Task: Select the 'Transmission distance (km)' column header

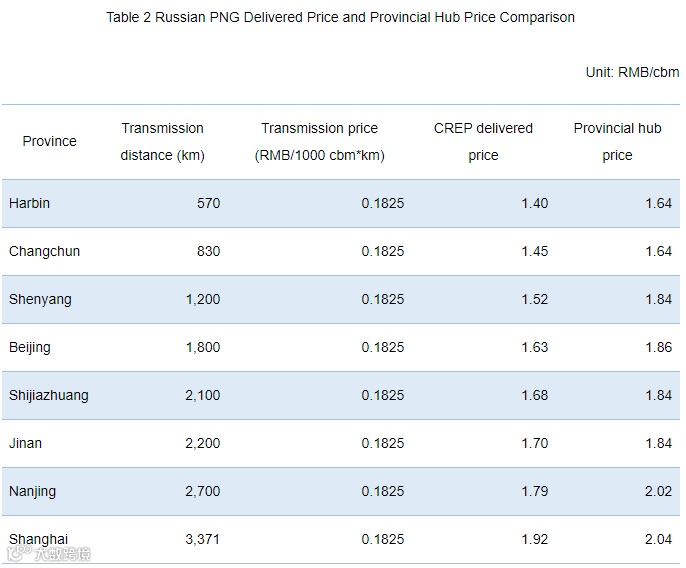Action: (x=162, y=141)
